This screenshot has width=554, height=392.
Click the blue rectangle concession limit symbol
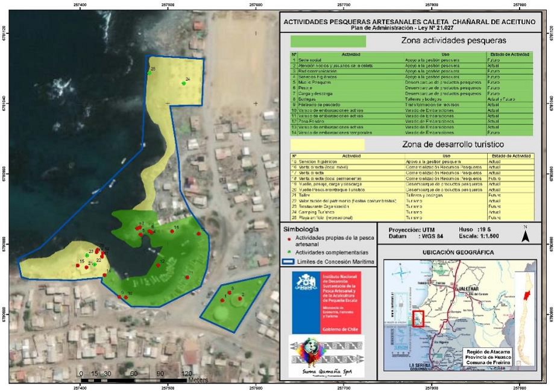(287, 262)
